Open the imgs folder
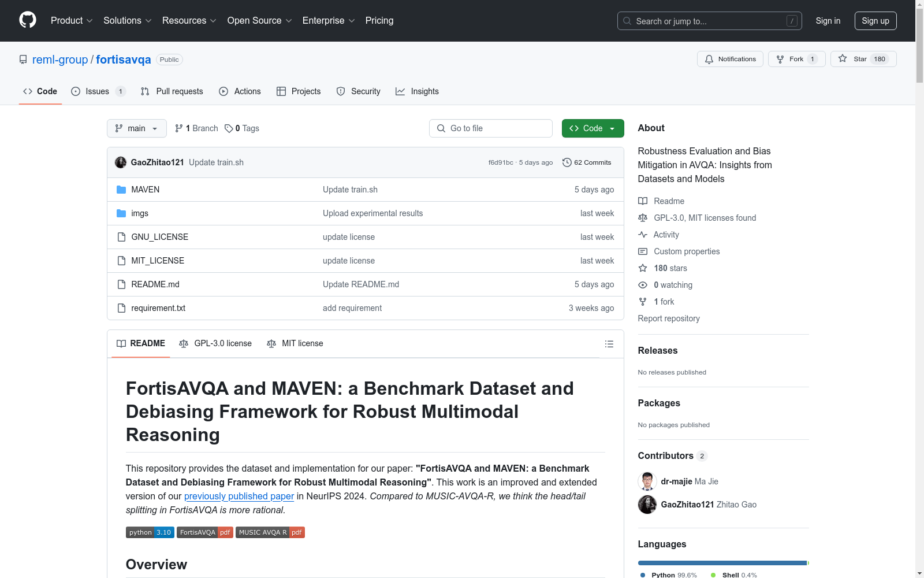924x578 pixels. pos(140,213)
